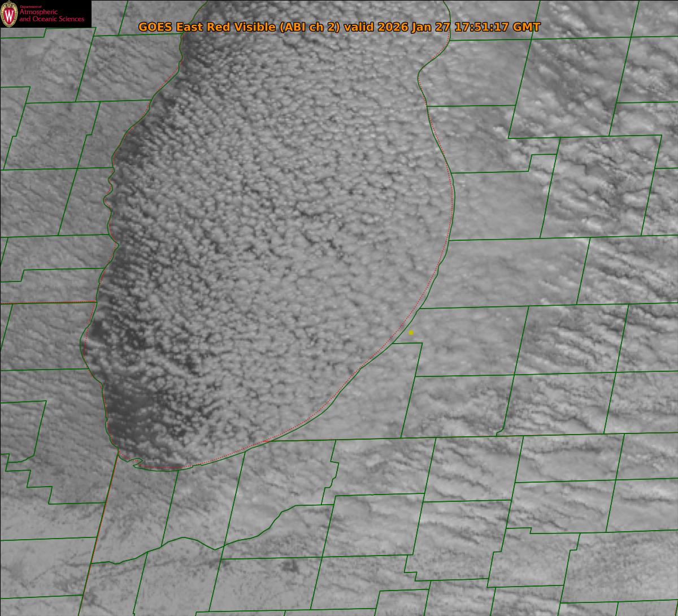Viewport: 678px width, 616px height.
Task: Click the small "Department of" text in the logo
Action: point(31,7)
